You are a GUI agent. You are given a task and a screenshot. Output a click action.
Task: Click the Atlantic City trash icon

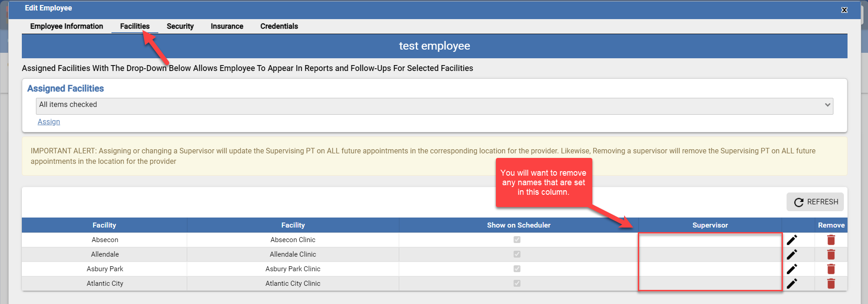pyautogui.click(x=831, y=283)
